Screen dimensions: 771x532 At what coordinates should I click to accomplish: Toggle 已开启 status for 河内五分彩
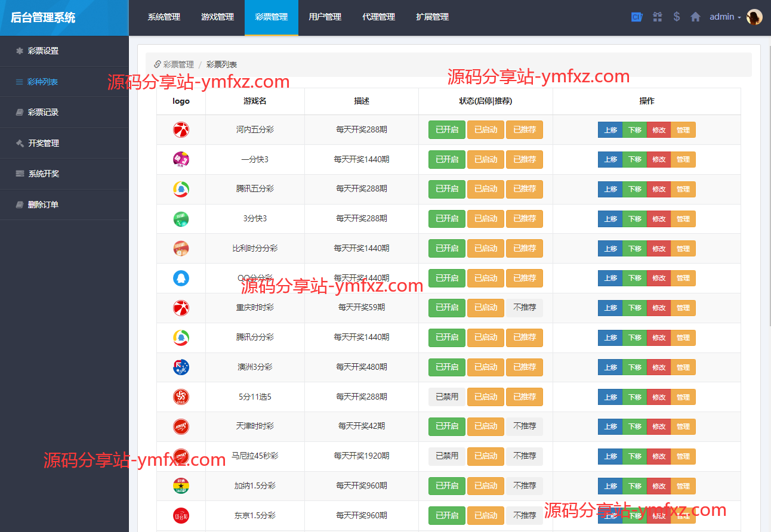(x=447, y=129)
